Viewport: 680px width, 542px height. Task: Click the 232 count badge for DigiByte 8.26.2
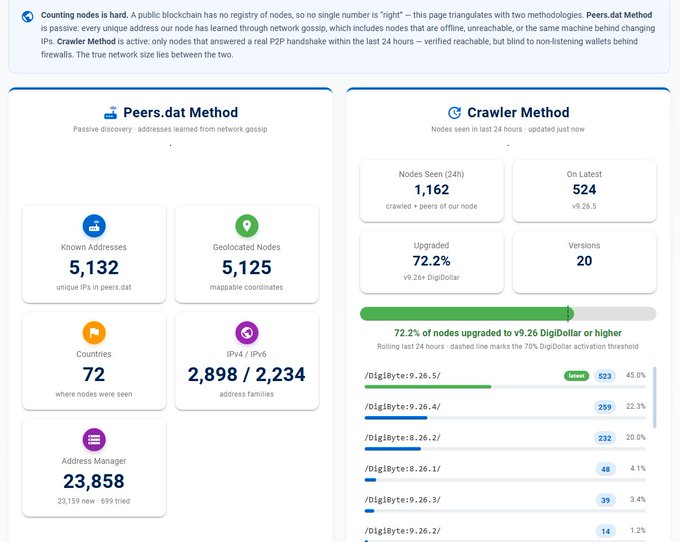605,438
